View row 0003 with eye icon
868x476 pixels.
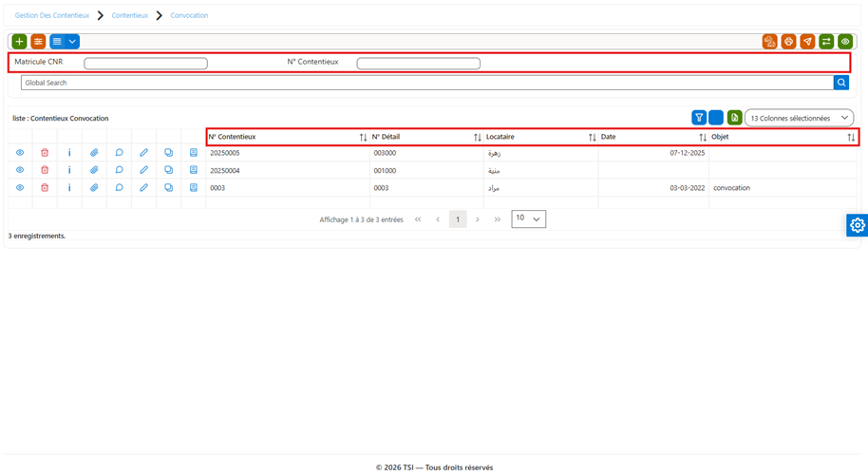click(x=20, y=188)
